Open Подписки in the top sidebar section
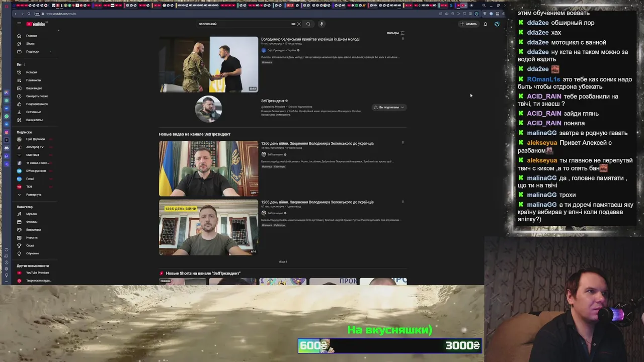Image resolution: width=644 pixels, height=362 pixels. [x=32, y=51]
